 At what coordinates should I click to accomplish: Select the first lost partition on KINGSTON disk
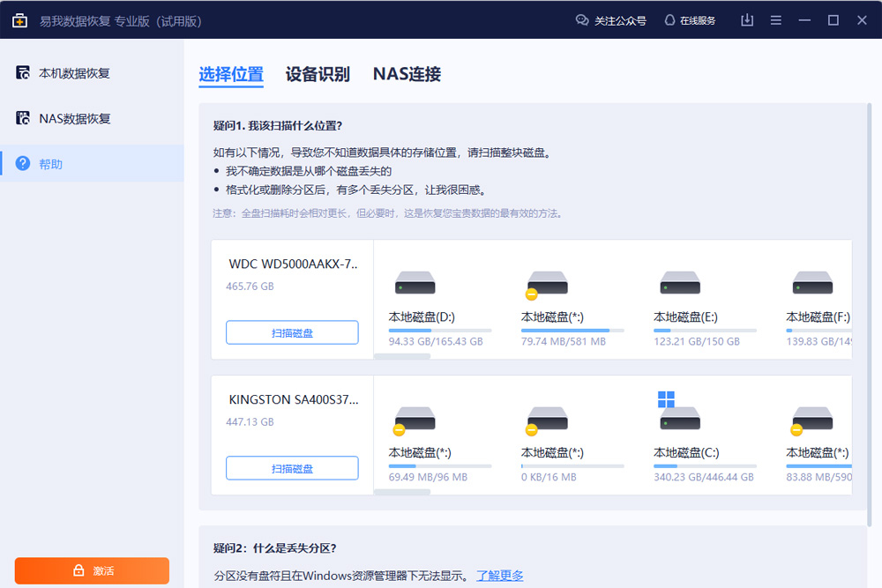click(415, 419)
